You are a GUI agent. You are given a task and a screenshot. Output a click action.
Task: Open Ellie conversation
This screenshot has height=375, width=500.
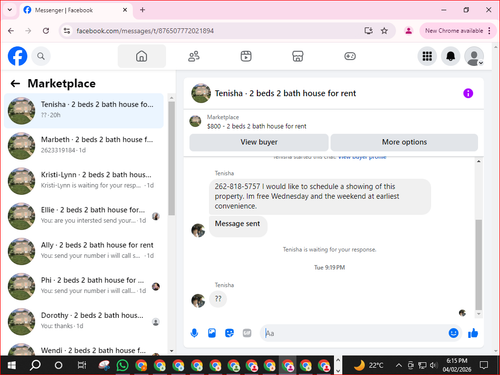(x=84, y=216)
